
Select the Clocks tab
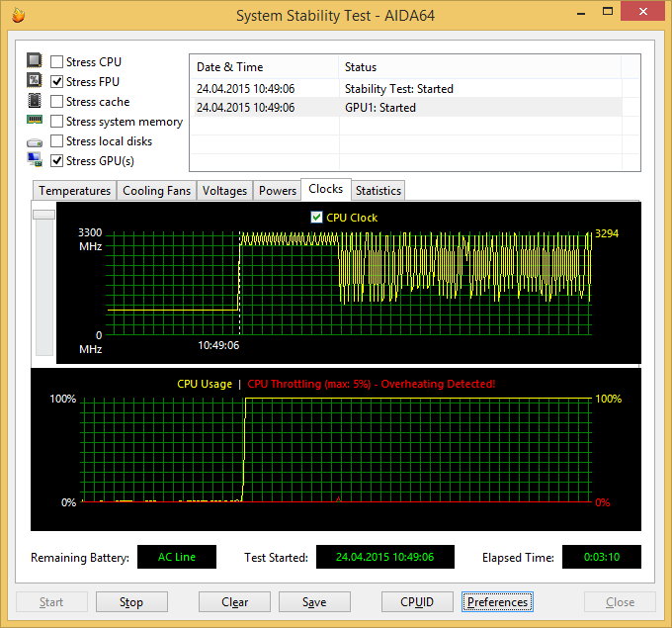pyautogui.click(x=326, y=189)
